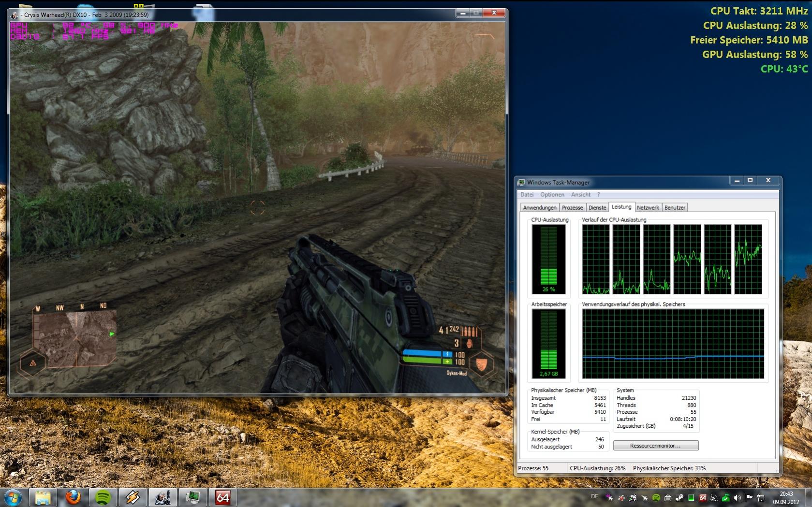Open the Windows Start menu orb
The width and height of the screenshot is (812, 507).
[12, 497]
